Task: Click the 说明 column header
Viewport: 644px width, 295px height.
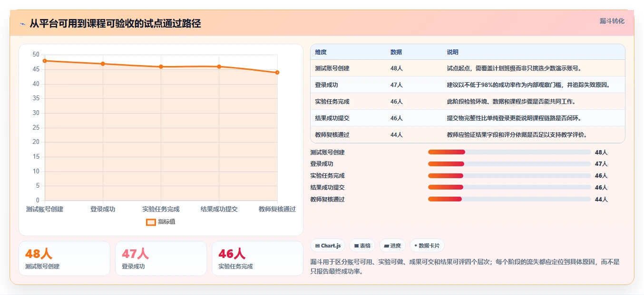Action: click(453, 52)
